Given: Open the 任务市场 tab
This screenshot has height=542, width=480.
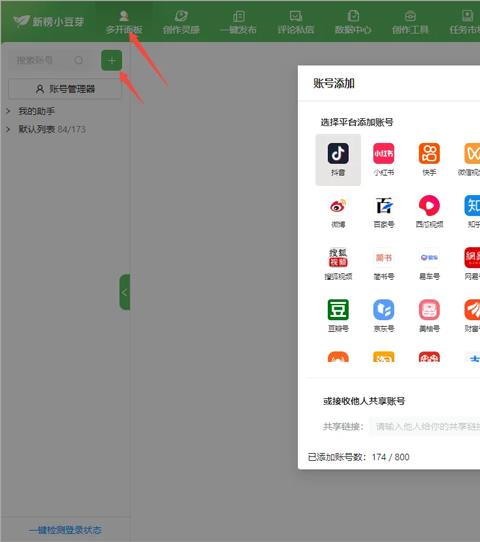Looking at the screenshot, I should coord(465,22).
